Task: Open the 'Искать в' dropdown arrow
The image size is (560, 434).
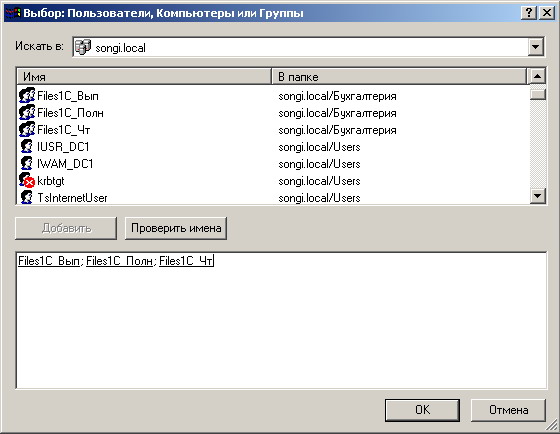Action: pyautogui.click(x=536, y=47)
